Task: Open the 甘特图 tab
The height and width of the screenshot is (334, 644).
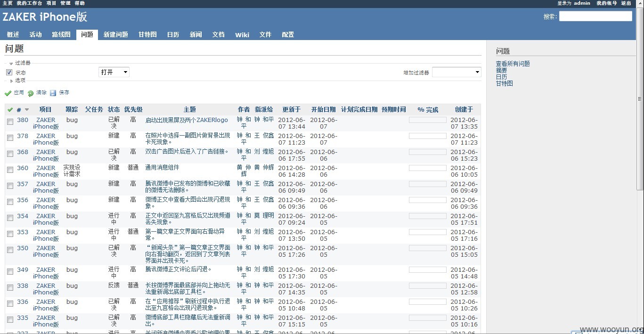Action: point(147,34)
